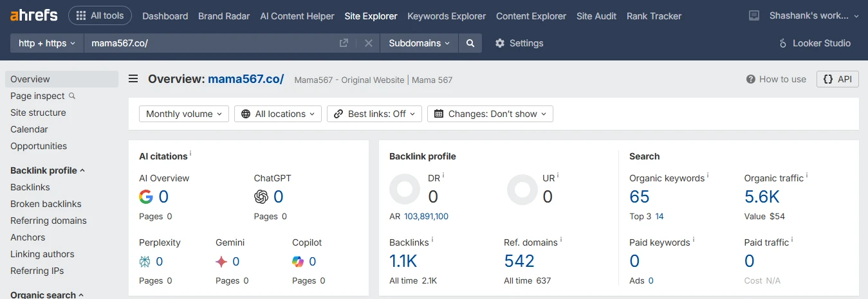Open the AR value 103,891,100
Image resolution: width=868 pixels, height=299 pixels.
tap(426, 217)
